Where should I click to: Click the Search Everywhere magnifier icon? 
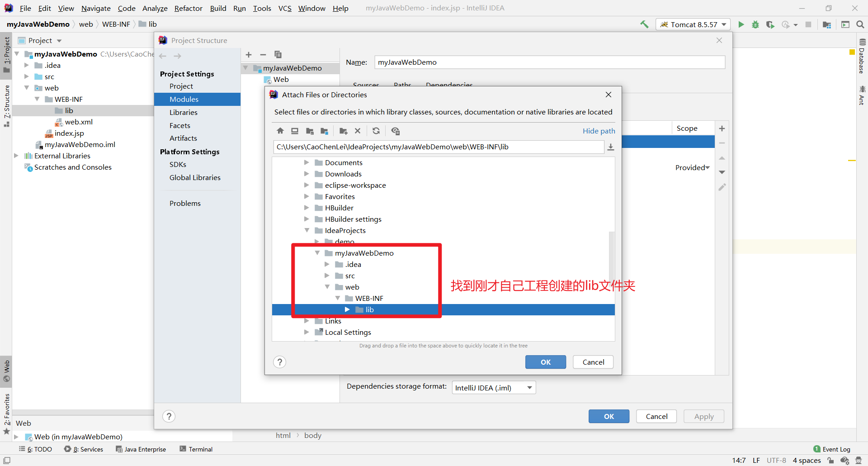click(x=860, y=24)
